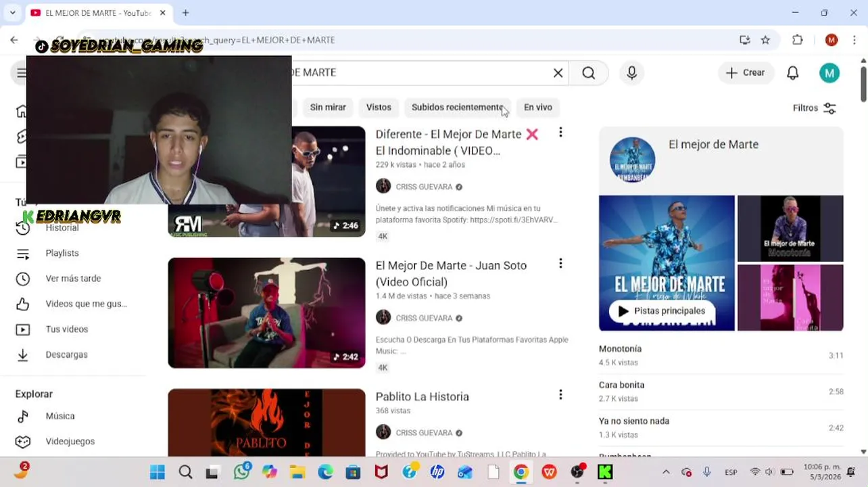Viewport: 868px width, 487px height.
Task: Click the Descargas download arrow icon
Action: 23,355
